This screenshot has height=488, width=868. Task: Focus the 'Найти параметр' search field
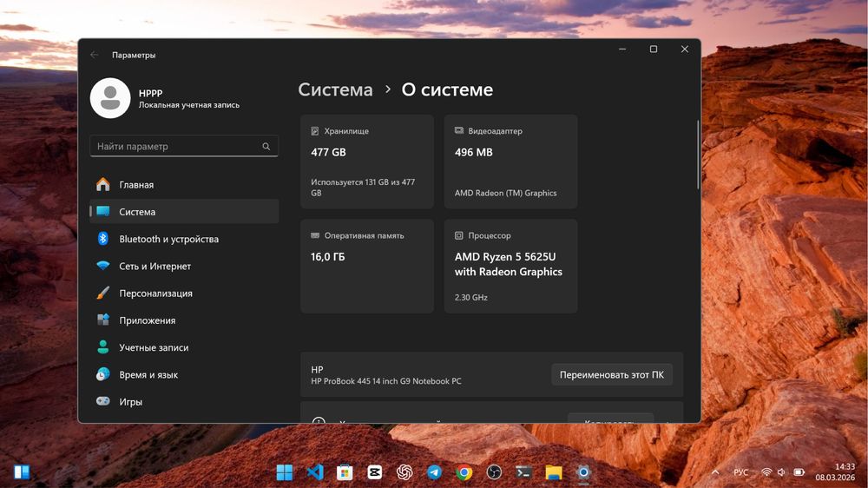click(x=184, y=146)
